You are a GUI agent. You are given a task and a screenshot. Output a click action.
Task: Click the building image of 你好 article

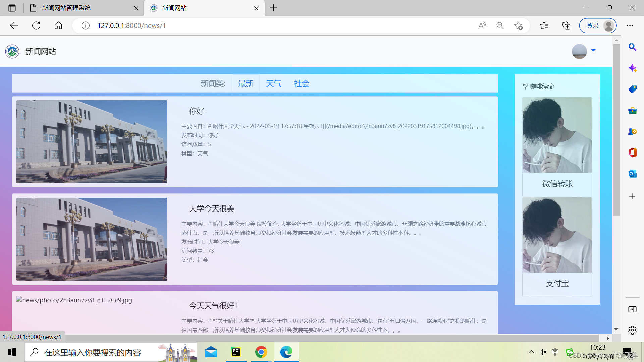92,142
